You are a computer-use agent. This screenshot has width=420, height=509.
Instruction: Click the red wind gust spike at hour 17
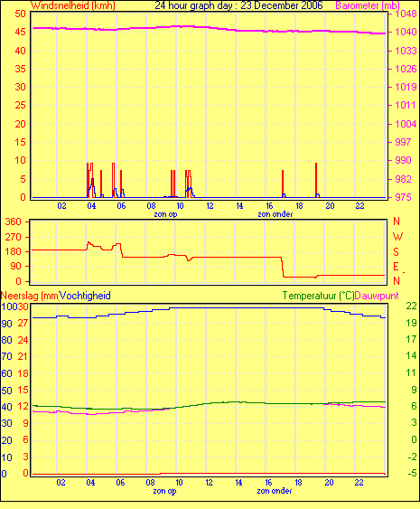[x=283, y=184]
